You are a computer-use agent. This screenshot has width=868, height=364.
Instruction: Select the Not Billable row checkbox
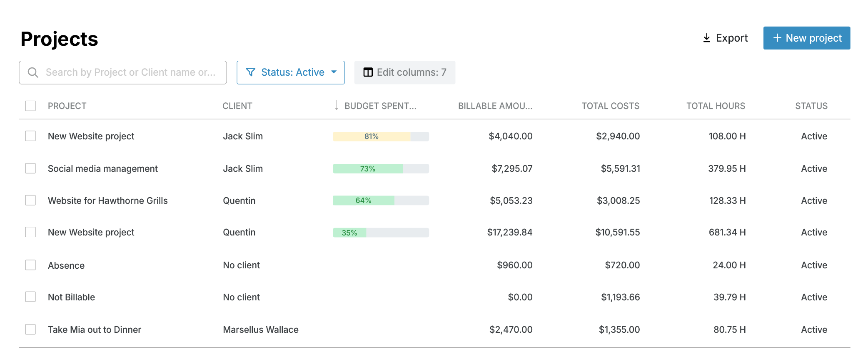(x=30, y=297)
